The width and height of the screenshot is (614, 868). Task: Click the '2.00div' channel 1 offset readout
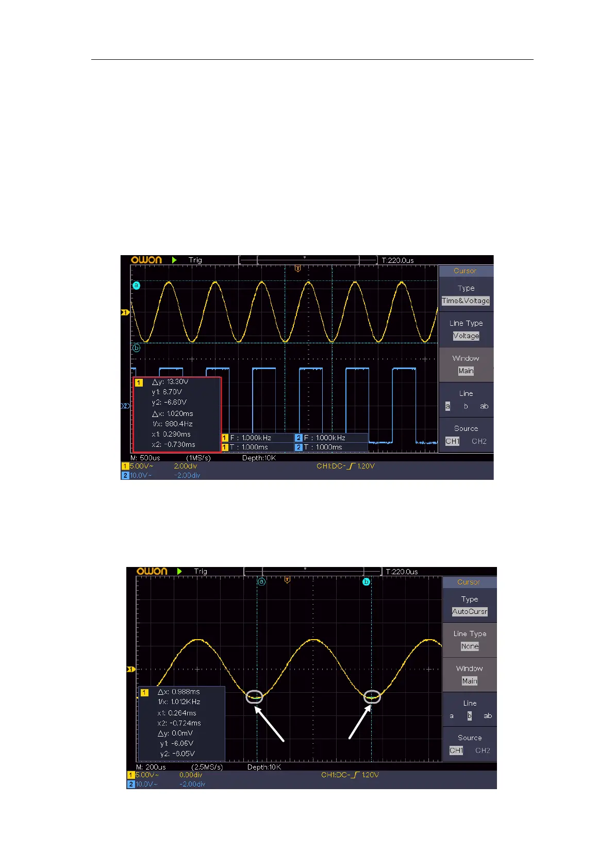point(185,466)
